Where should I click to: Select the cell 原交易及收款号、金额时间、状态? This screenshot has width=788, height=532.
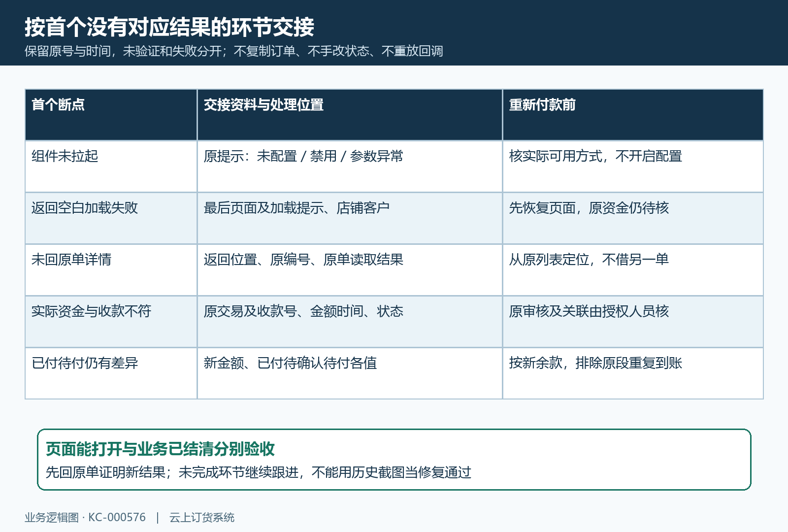[350, 322]
